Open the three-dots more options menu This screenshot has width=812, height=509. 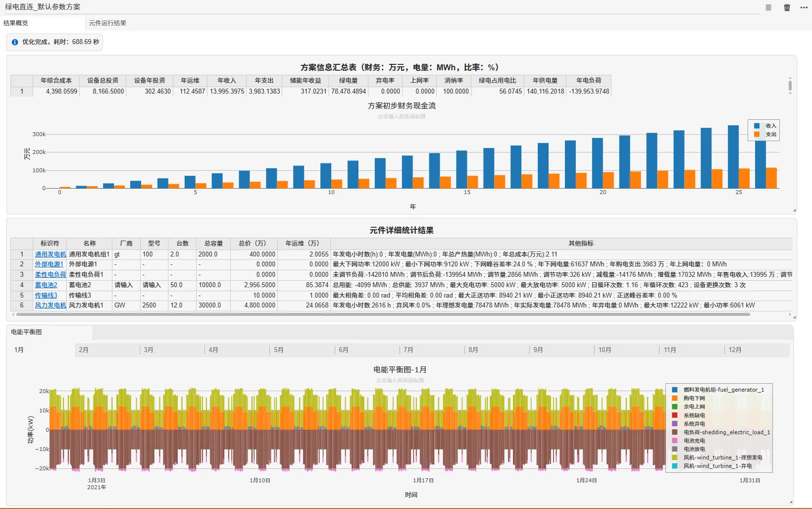(x=804, y=7)
